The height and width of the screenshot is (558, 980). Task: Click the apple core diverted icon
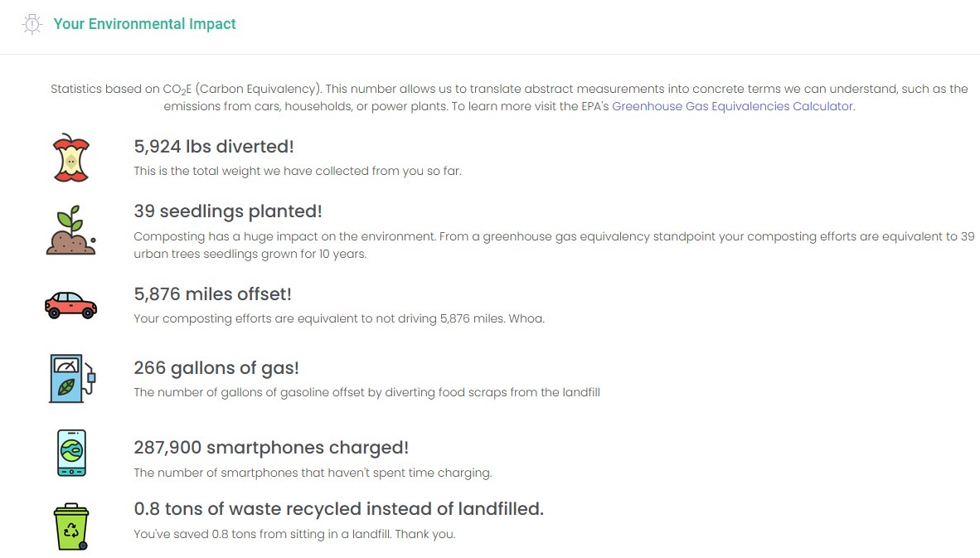[70, 158]
